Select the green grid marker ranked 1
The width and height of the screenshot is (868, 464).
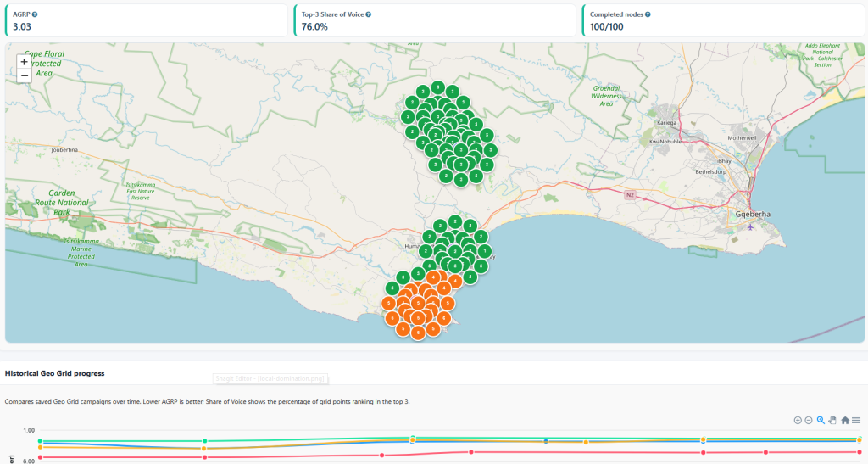point(484,251)
